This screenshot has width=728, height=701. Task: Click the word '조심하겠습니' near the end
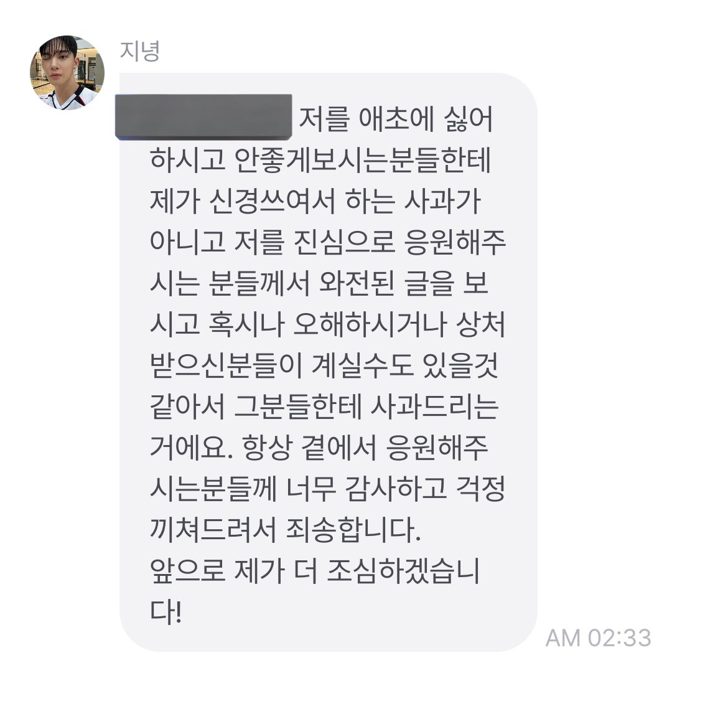[403, 571]
